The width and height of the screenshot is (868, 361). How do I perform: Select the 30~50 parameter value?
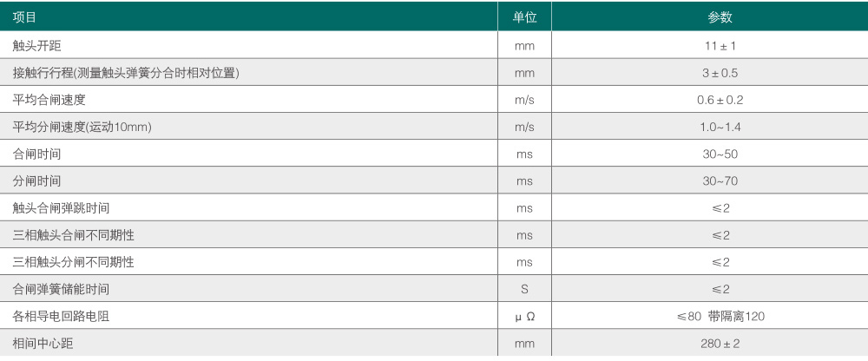click(720, 154)
